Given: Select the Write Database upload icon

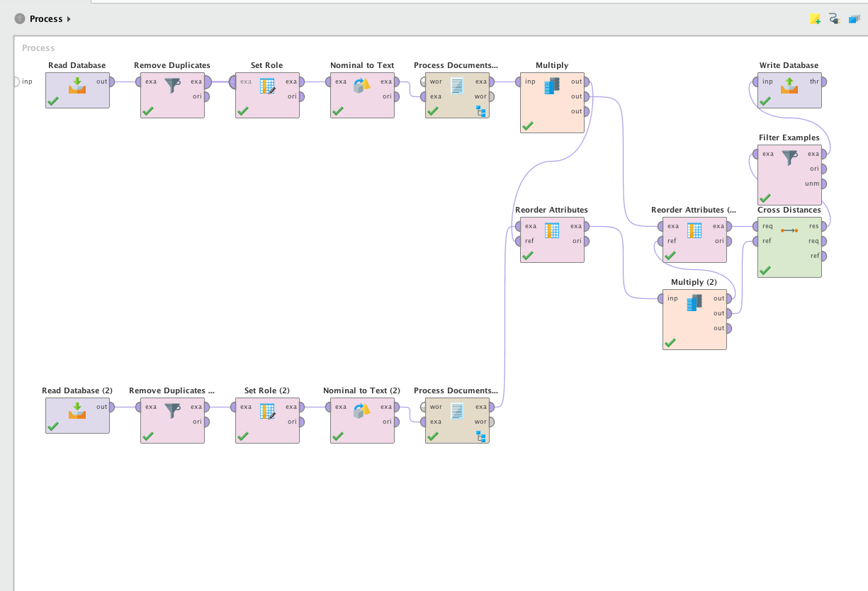Looking at the screenshot, I should (789, 86).
